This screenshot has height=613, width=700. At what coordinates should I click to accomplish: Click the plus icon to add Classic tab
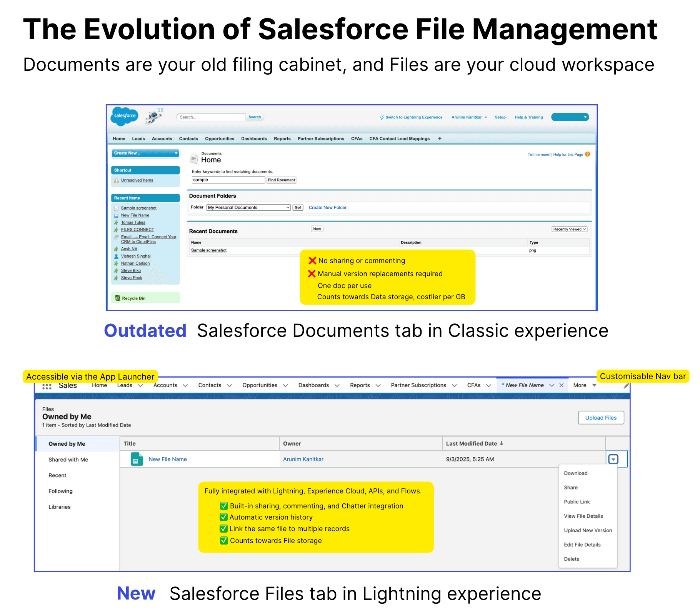coord(440,138)
